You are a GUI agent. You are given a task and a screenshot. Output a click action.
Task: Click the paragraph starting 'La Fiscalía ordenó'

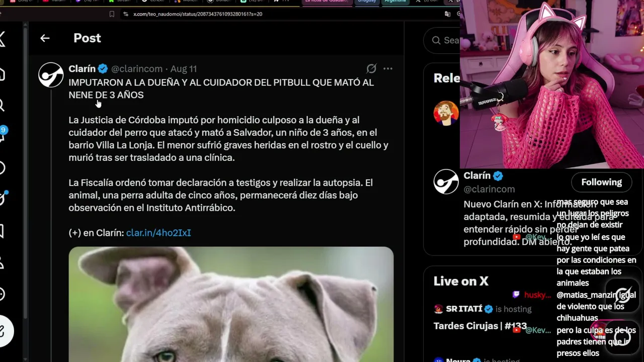click(x=221, y=195)
